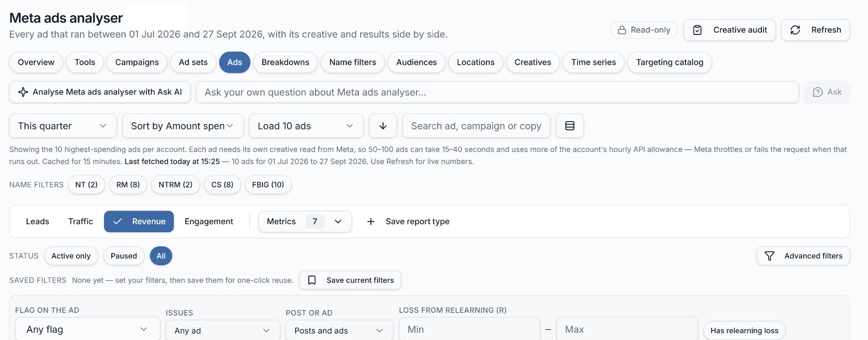The width and height of the screenshot is (868, 340).
Task: Click the relearning loss Max field
Action: point(627,330)
